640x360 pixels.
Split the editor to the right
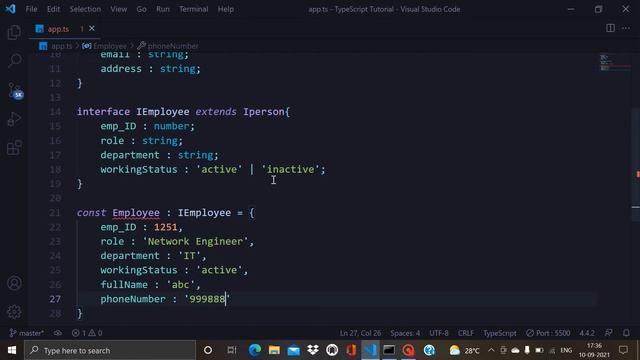coord(610,28)
